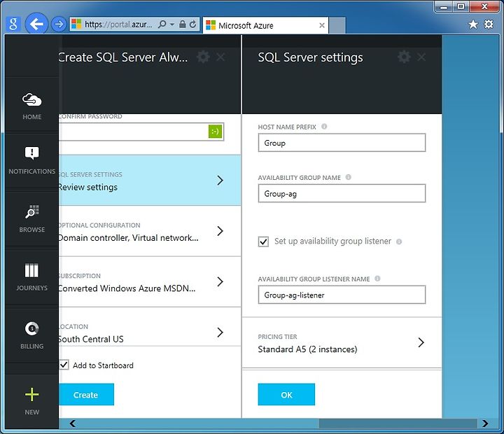Viewport: 504px width, 434px height.
Task: Click the Availability Group Listener Name field
Action: pos(342,295)
